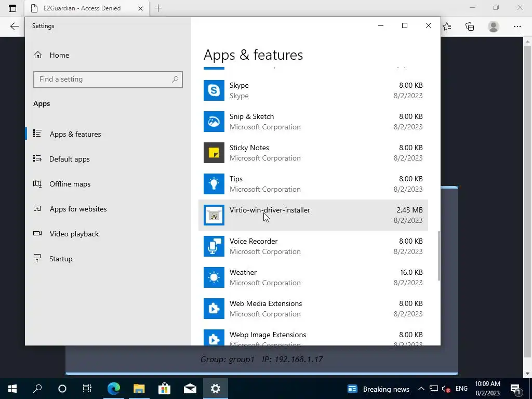The image size is (532, 399).
Task: Open Cortana circle on taskbar
Action: 62,389
